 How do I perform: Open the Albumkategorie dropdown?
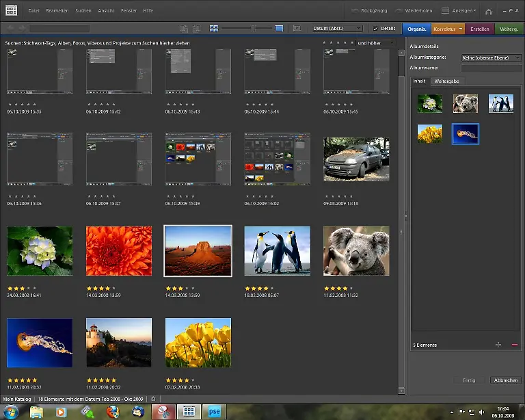point(491,58)
